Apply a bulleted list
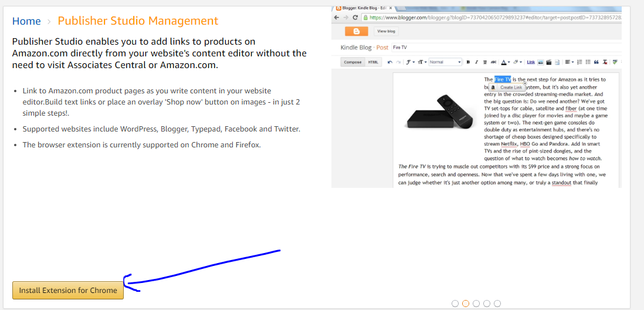The width and height of the screenshot is (644, 310). (x=588, y=62)
